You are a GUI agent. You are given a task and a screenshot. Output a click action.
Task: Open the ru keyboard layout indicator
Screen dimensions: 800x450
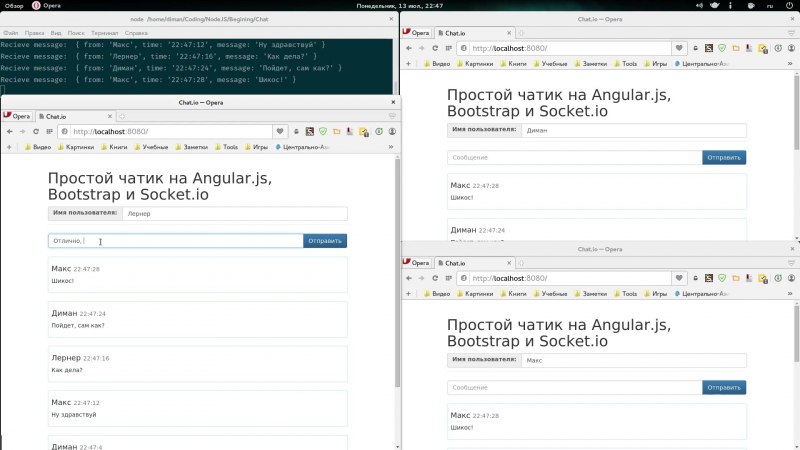[770, 6]
